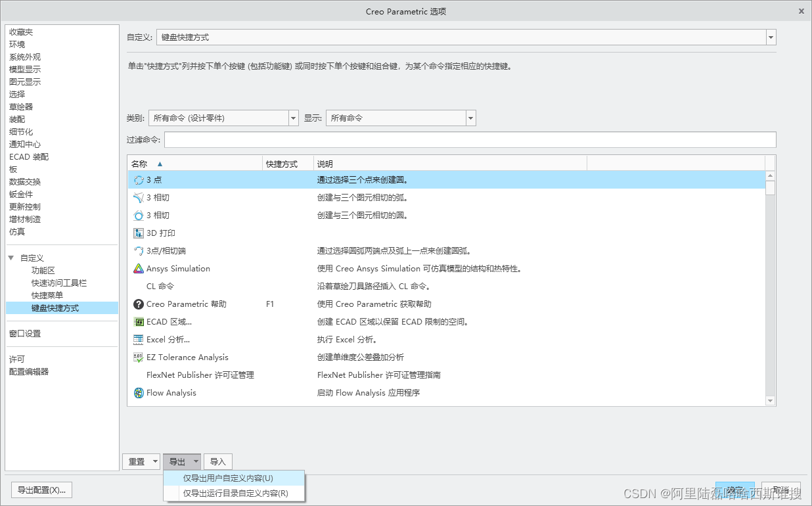Collapse the 自定义 tree node
The height and width of the screenshot is (506, 812).
[11, 258]
